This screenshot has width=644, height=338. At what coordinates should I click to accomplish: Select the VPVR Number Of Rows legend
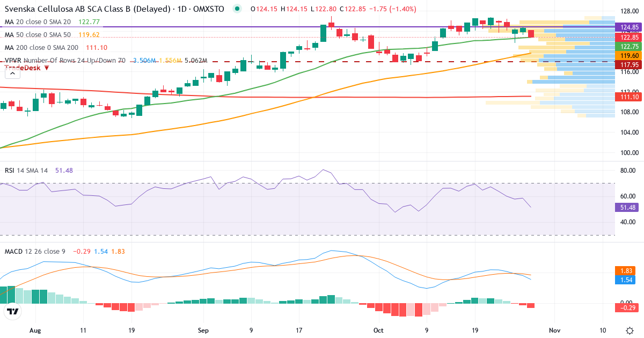click(65, 61)
